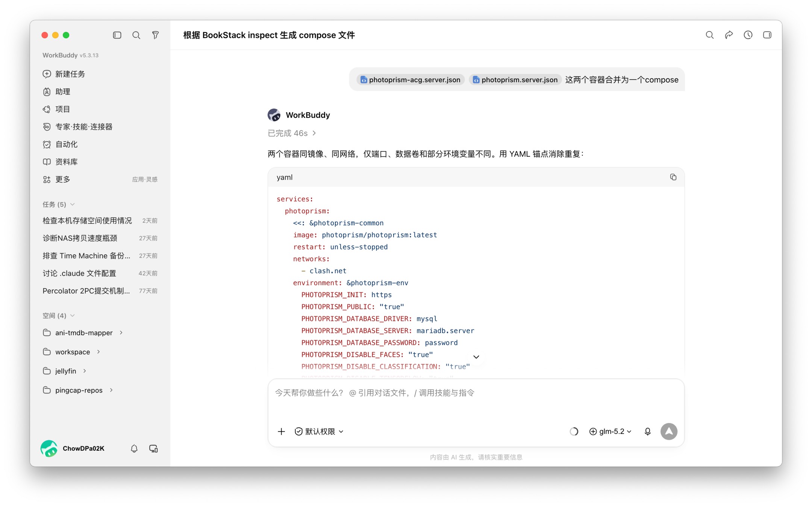Open notifications bell icon
Screen dimensions: 812x506
click(134, 448)
